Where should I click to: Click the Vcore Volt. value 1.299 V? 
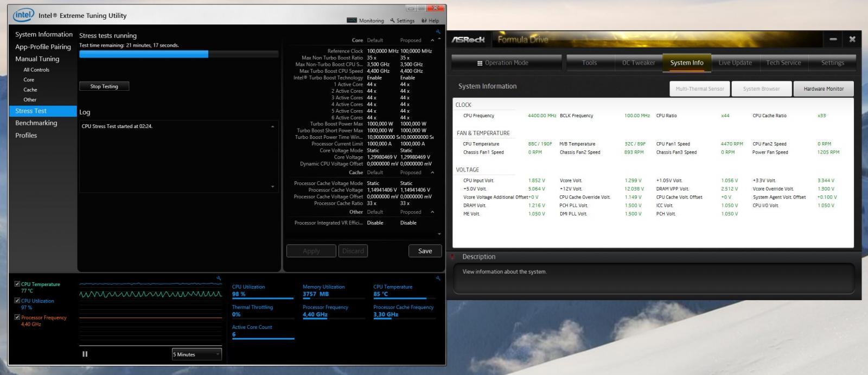pos(633,181)
